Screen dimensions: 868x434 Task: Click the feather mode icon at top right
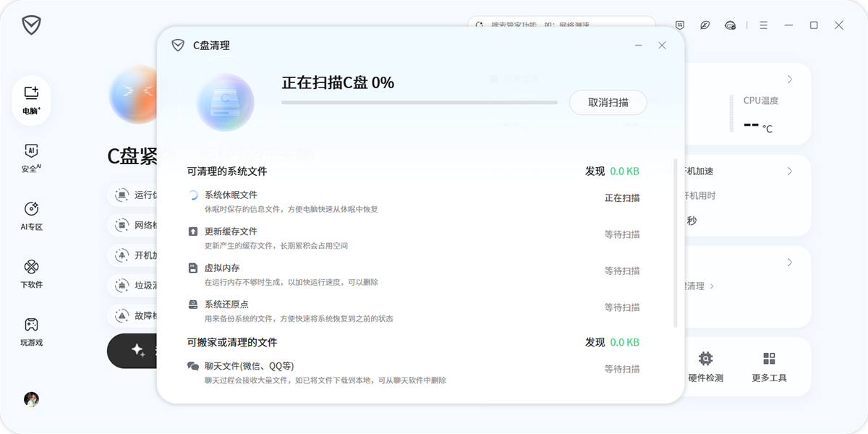[705, 25]
